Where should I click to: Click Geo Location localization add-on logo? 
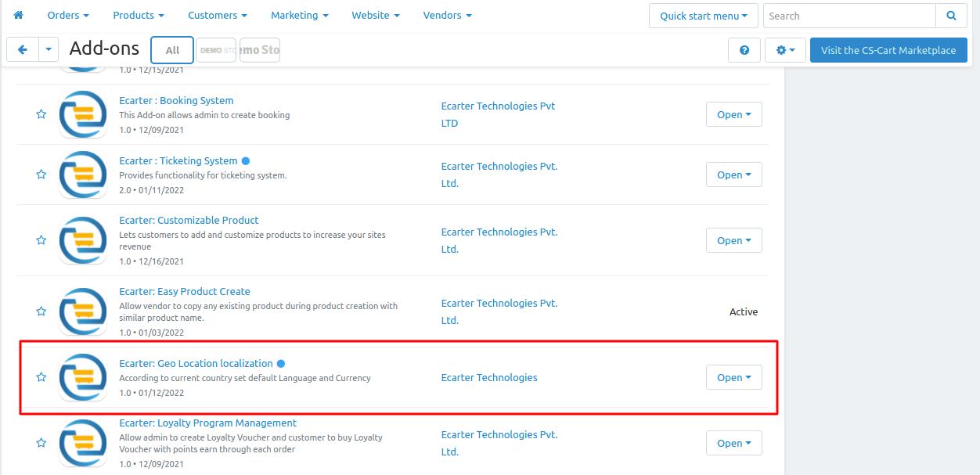pos(83,377)
